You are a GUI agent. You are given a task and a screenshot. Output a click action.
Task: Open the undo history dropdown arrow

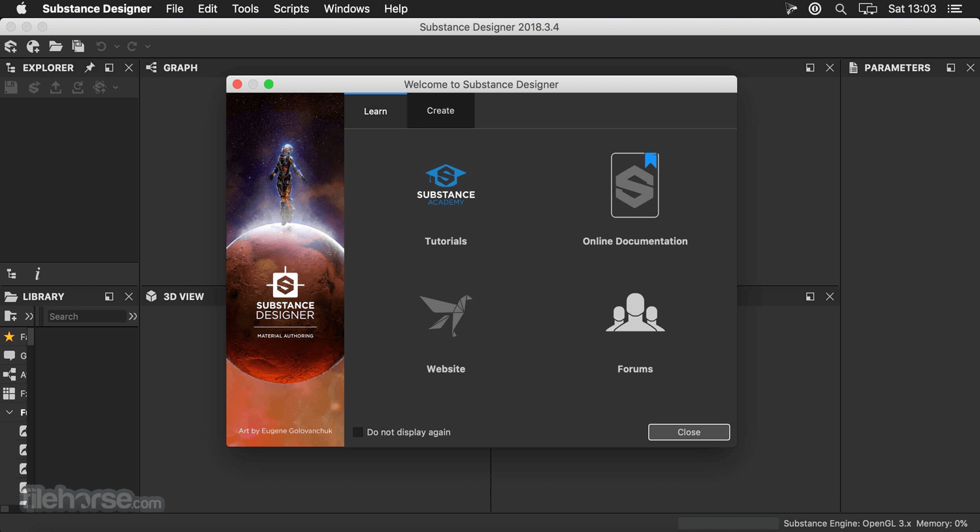(117, 46)
